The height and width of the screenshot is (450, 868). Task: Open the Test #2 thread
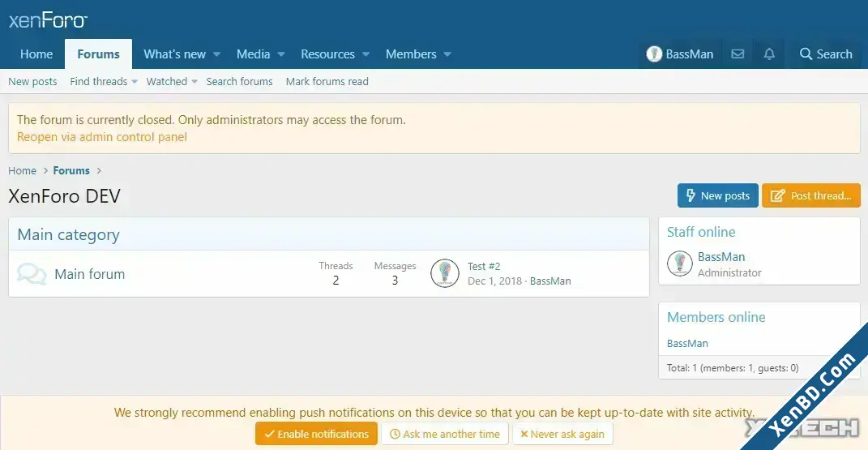[x=484, y=266]
